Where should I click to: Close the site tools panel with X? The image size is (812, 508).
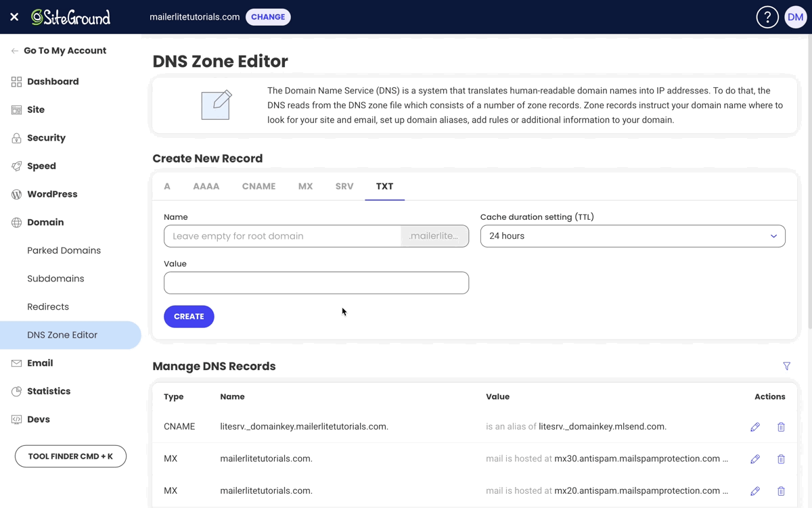tap(14, 17)
